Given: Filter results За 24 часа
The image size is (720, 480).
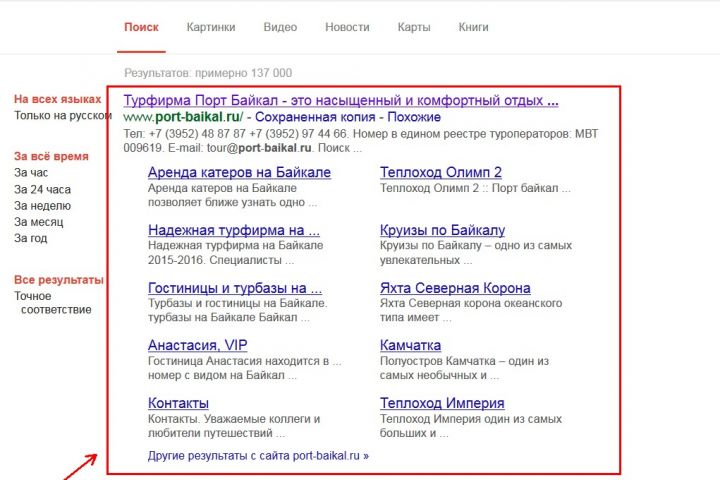Looking at the screenshot, I should pos(42,189).
